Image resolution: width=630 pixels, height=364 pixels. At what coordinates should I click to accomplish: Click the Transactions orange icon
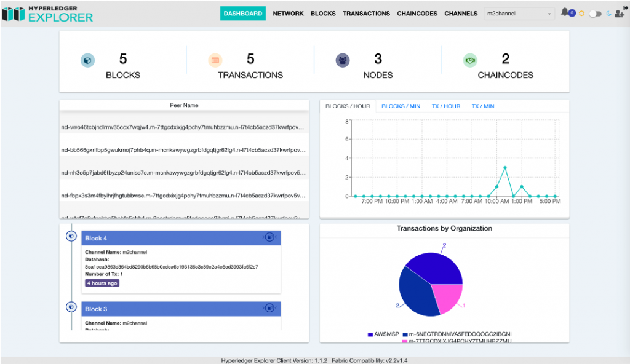215,60
